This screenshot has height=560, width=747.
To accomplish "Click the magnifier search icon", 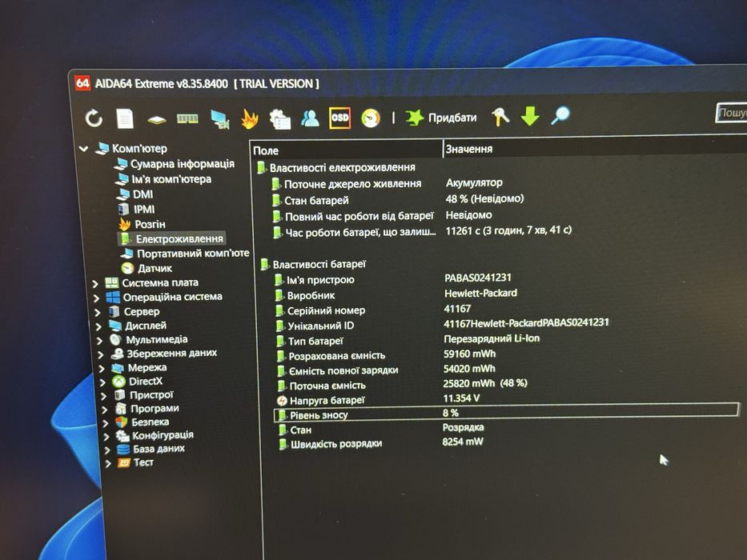I will tap(560, 115).
